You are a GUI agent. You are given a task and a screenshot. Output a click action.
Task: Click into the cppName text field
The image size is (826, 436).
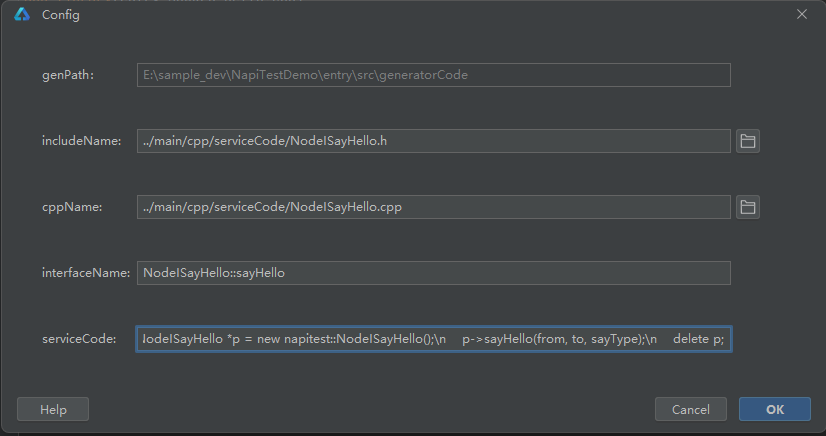click(433, 207)
